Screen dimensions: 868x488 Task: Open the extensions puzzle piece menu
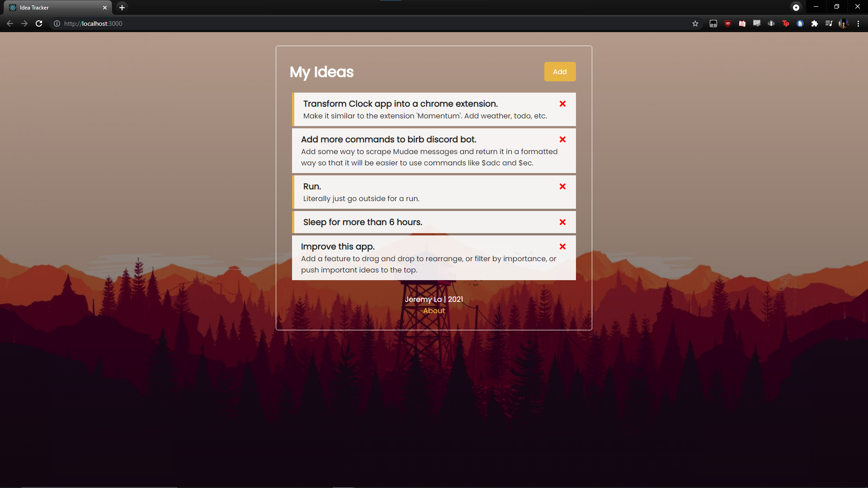(x=815, y=23)
